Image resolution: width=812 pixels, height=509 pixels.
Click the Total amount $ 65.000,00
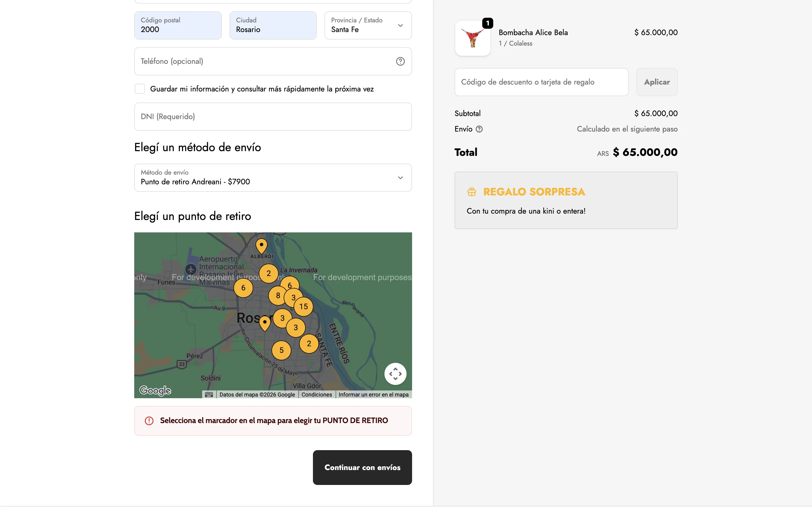[x=645, y=152]
